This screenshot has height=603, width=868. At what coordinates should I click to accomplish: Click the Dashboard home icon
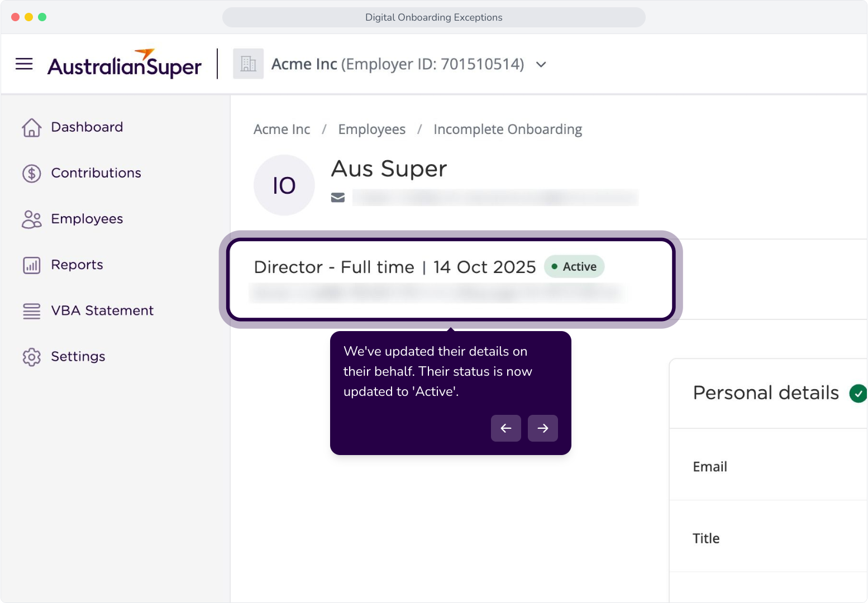pyautogui.click(x=31, y=127)
